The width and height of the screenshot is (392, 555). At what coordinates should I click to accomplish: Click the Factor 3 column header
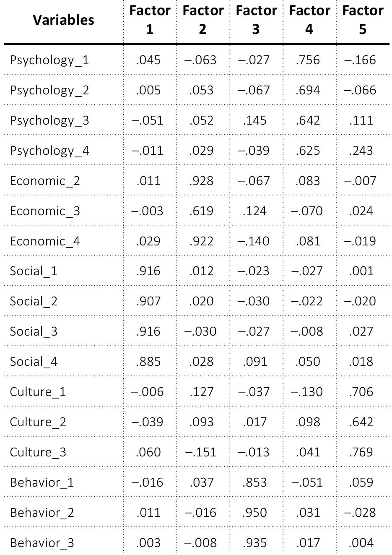tap(256, 20)
